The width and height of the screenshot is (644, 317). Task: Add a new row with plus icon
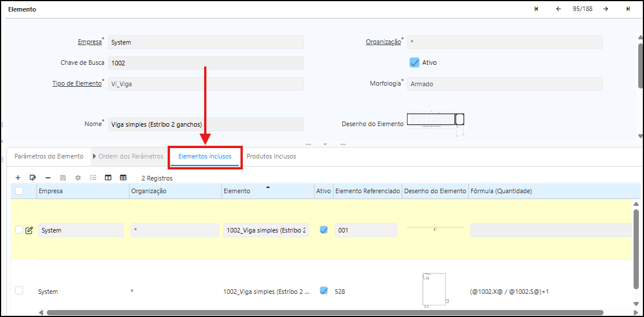click(18, 178)
